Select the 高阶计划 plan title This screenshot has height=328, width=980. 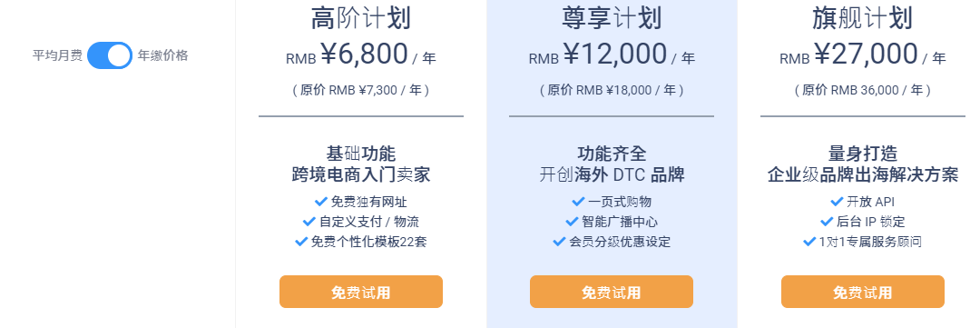point(360,19)
